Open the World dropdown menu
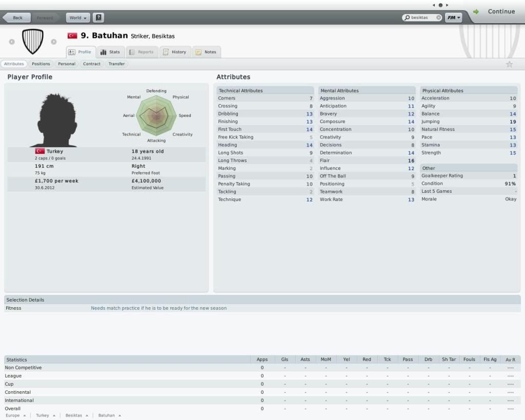Viewport: 525px width, 420px height. pos(78,18)
